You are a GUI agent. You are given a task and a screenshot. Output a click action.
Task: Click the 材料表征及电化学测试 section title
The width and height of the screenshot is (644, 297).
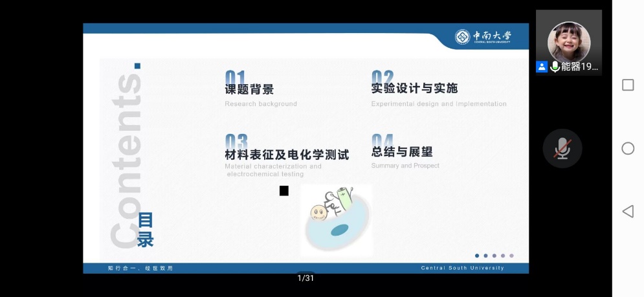(x=287, y=155)
